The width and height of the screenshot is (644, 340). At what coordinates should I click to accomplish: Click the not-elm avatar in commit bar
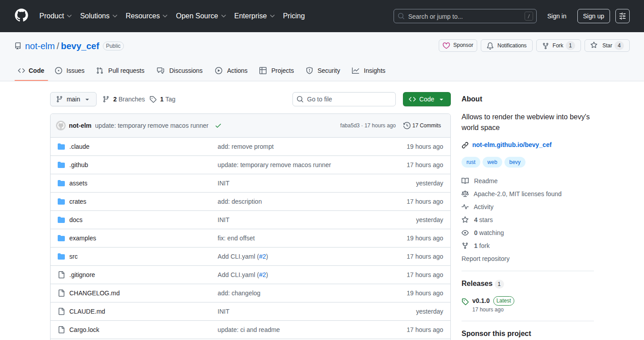coord(61,126)
